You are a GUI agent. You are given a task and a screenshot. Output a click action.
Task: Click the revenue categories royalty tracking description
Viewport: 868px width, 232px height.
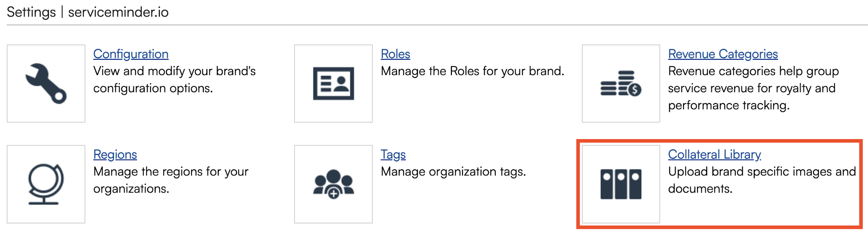pos(753,88)
